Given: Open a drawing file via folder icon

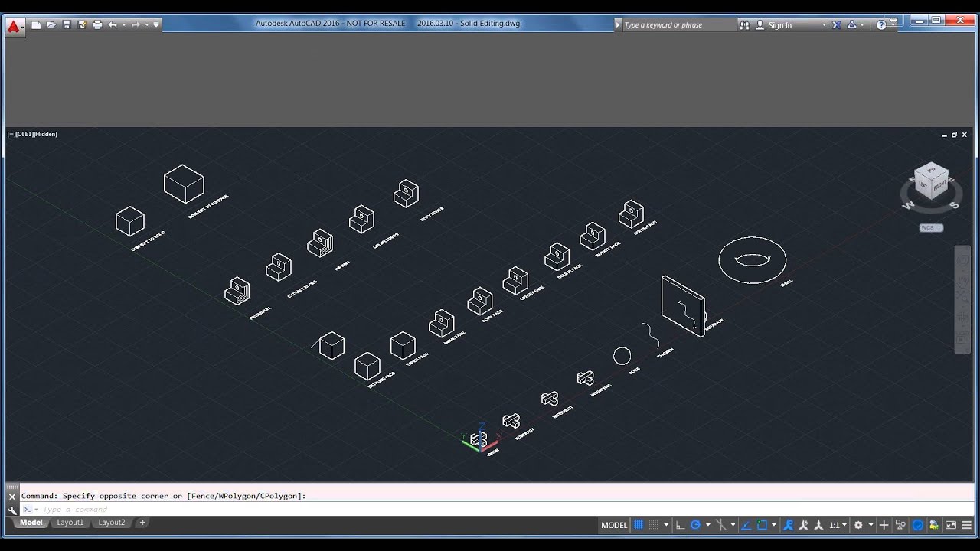Looking at the screenshot, I should click(51, 24).
